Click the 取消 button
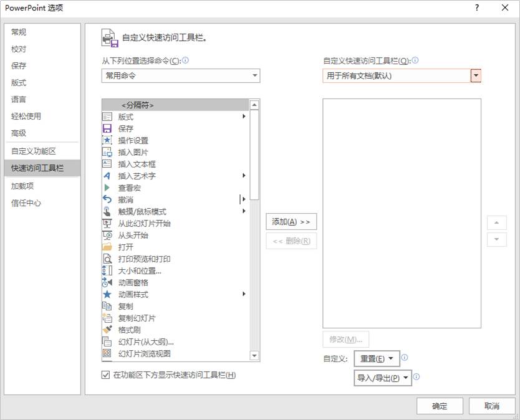Screen dimensions: 520x420 492,406
